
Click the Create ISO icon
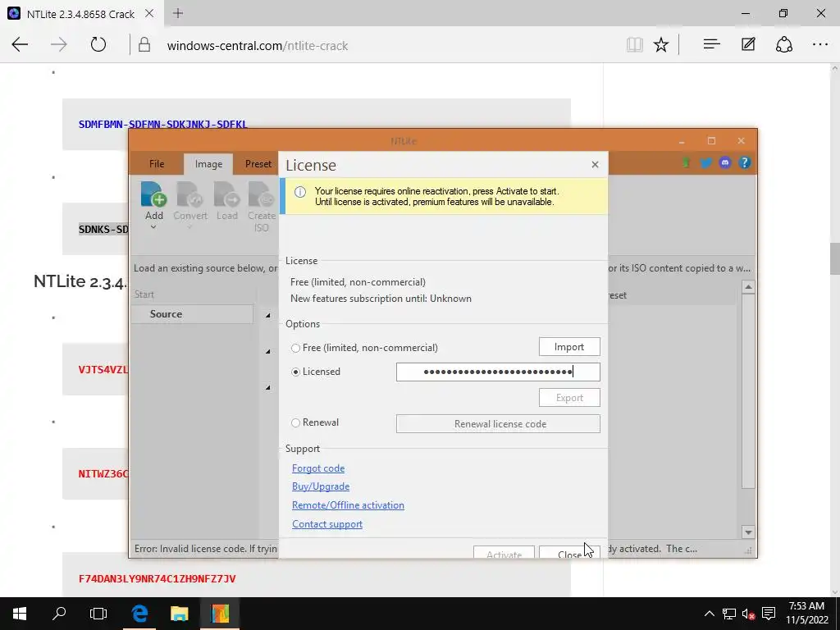click(262, 194)
